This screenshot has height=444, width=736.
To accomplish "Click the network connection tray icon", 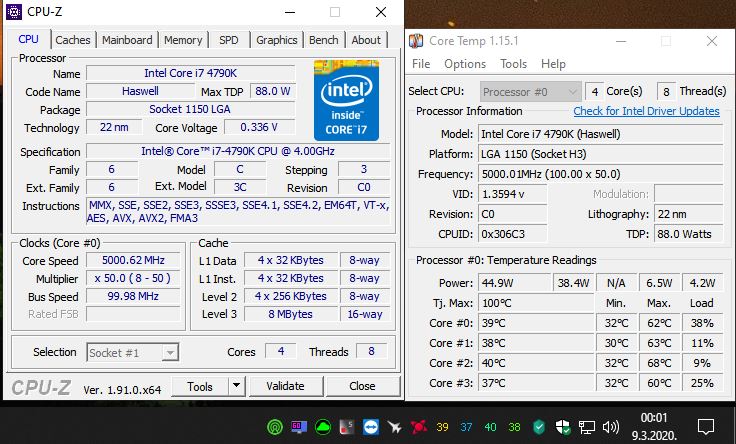I will pos(588,427).
